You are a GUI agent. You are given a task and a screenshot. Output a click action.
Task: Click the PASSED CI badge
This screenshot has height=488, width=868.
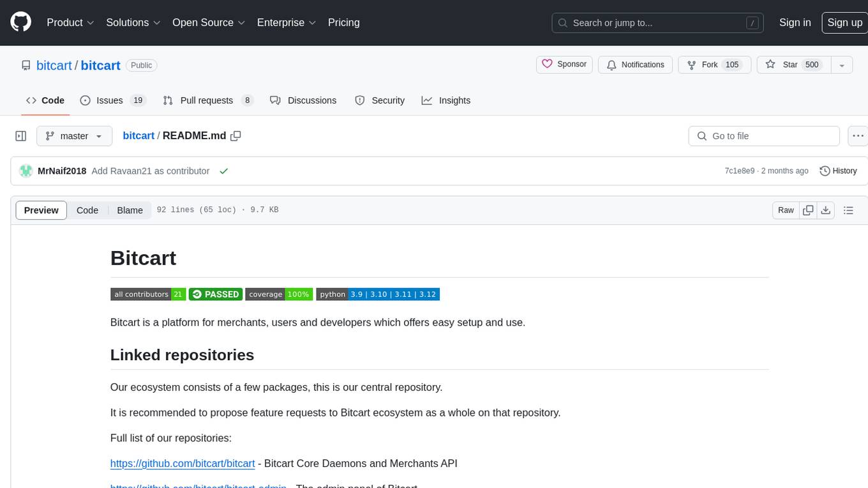(216, 294)
